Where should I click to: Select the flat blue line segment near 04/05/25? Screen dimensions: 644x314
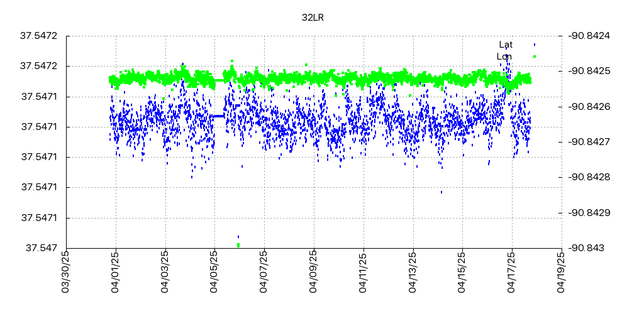pyautogui.click(x=218, y=116)
